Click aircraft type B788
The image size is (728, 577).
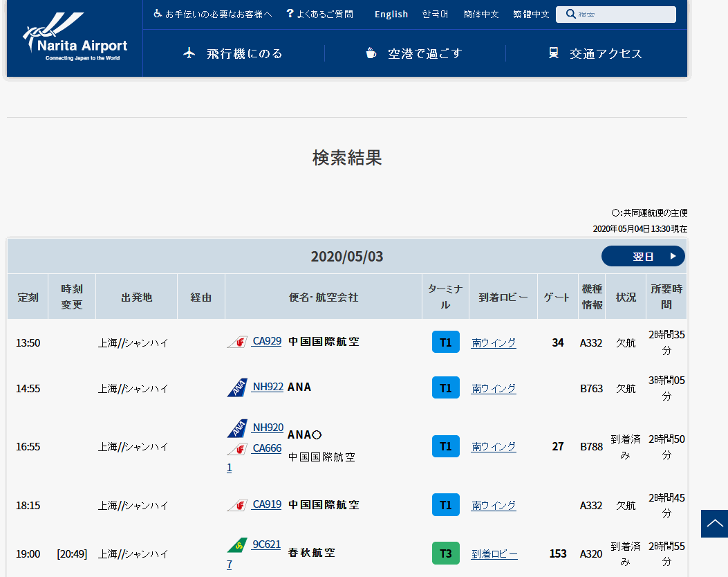pos(592,446)
